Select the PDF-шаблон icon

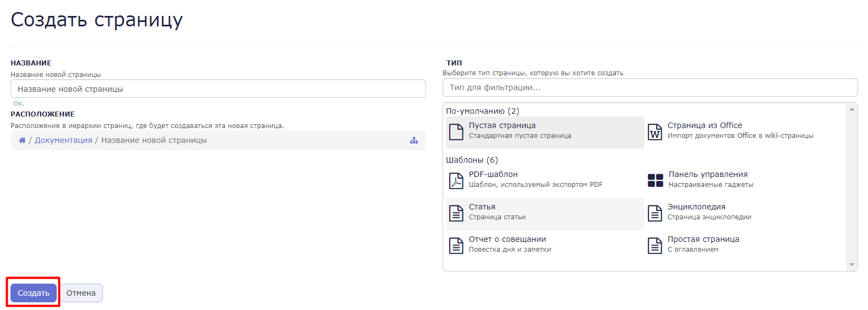click(x=456, y=181)
